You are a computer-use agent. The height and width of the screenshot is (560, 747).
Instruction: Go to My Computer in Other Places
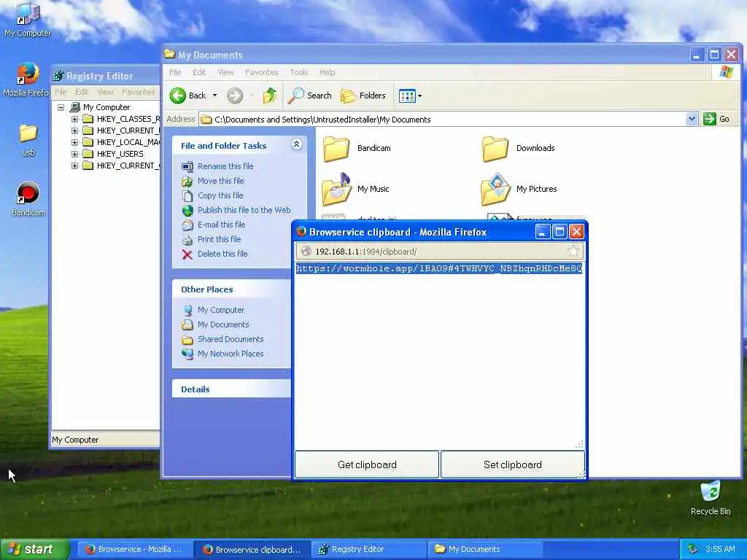221,310
